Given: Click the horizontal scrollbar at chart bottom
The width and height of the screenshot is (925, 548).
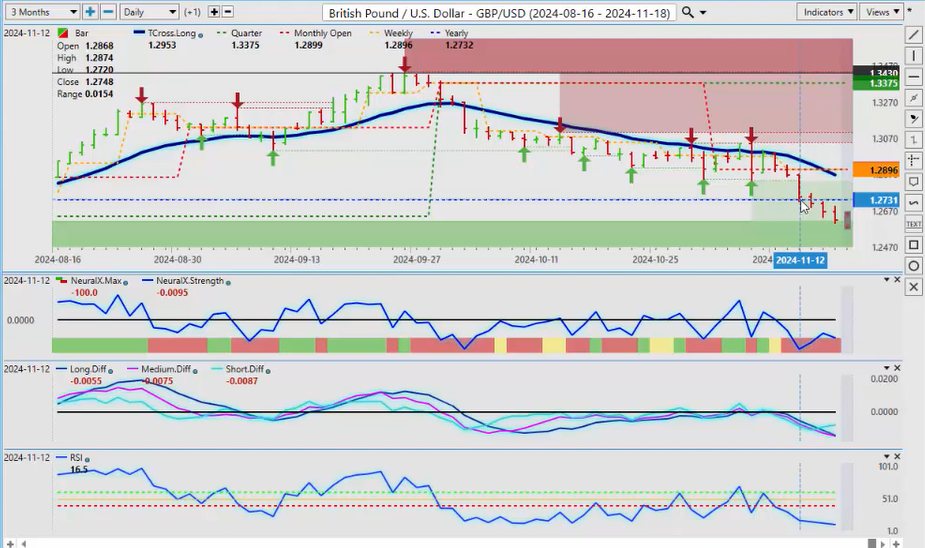Looking at the screenshot, I should tap(450, 543).
